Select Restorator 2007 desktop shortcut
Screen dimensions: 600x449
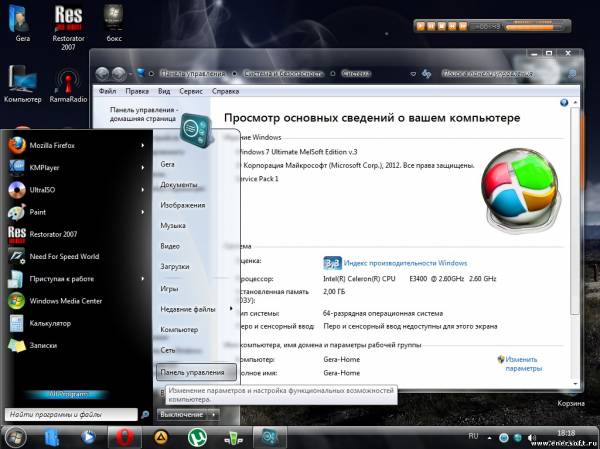click(x=68, y=28)
